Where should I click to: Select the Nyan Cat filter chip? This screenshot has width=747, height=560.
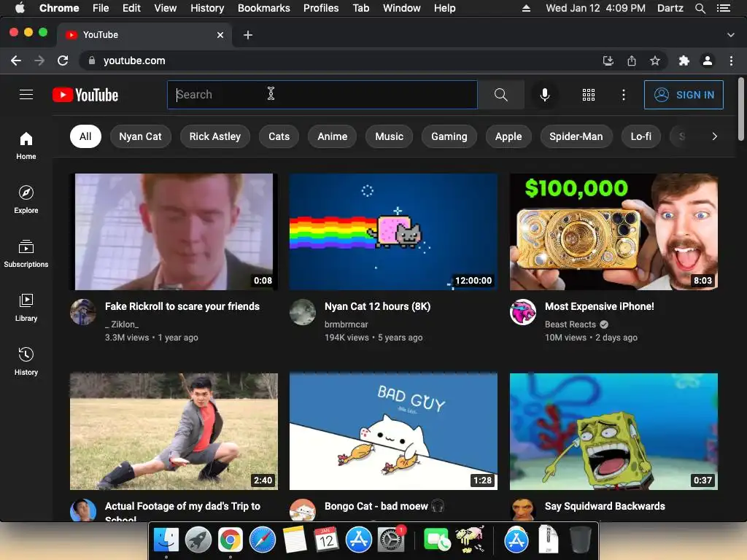click(x=141, y=136)
